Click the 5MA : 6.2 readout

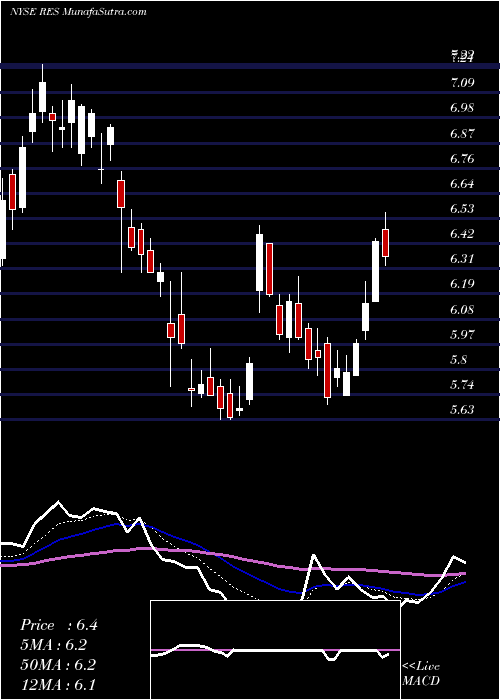[54, 645]
